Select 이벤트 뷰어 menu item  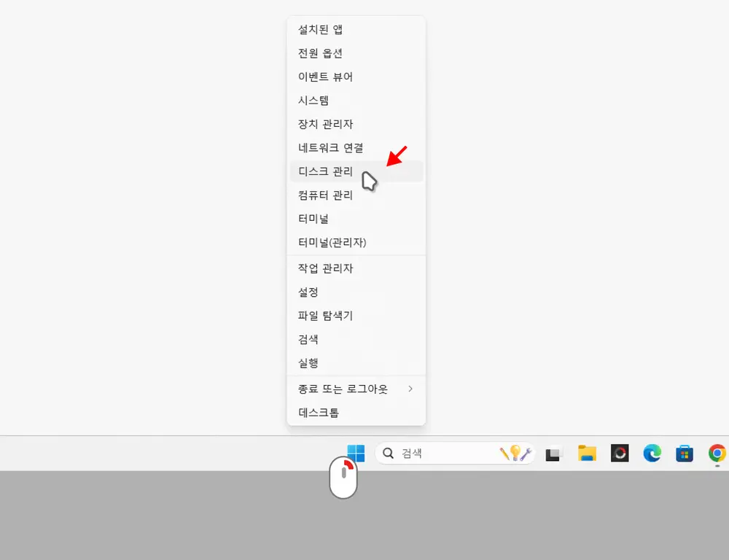326,77
